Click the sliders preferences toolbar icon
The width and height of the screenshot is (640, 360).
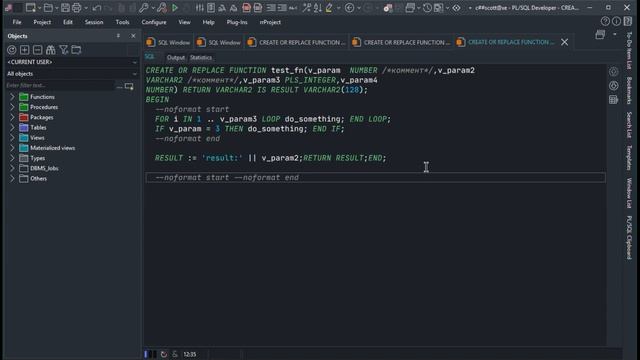click(200, 8)
